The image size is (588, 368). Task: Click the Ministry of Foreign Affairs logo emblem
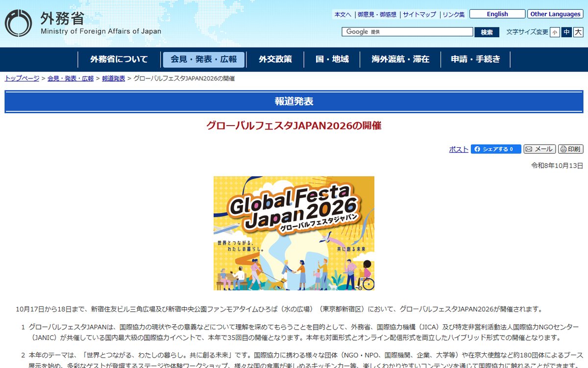click(x=18, y=23)
